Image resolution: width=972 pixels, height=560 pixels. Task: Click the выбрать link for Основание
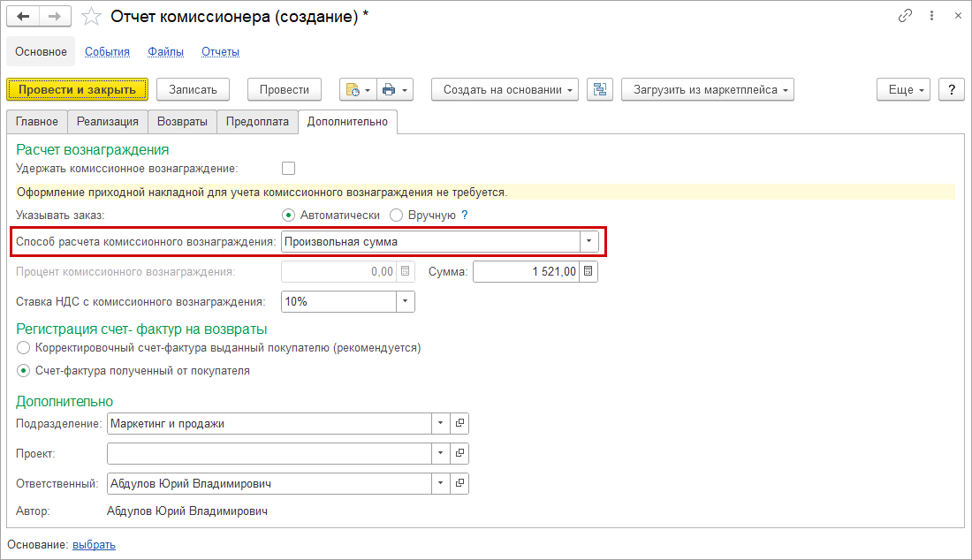click(x=94, y=544)
